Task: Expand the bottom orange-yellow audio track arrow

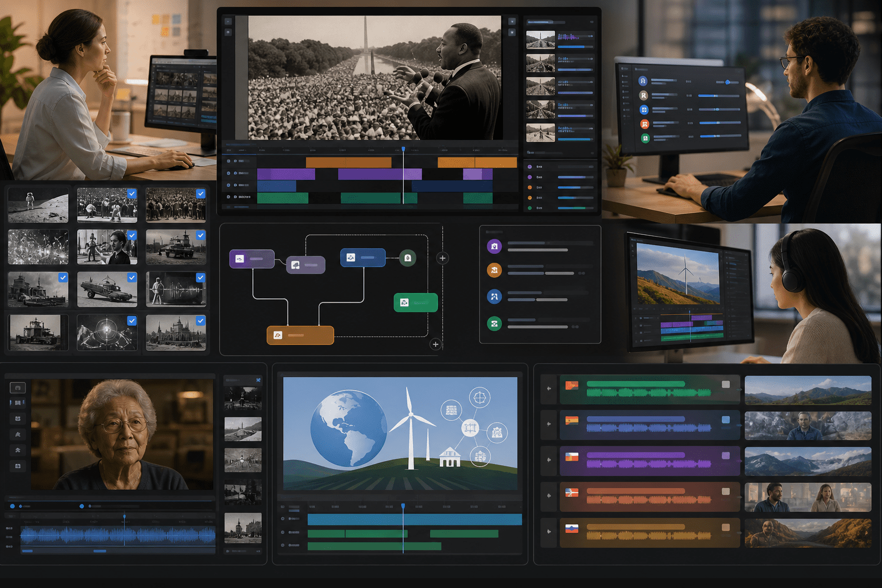Action: (549, 532)
